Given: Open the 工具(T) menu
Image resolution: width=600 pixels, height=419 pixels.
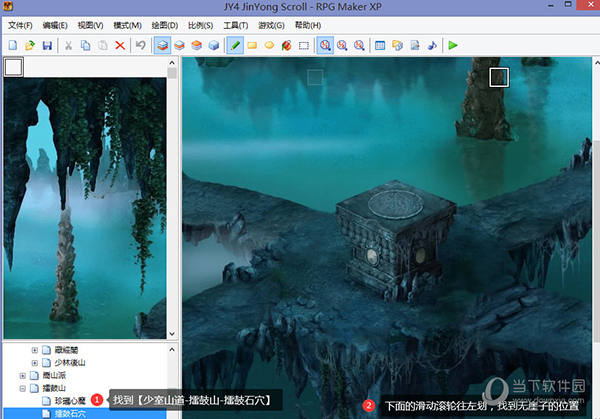Looking at the screenshot, I should point(236,26).
